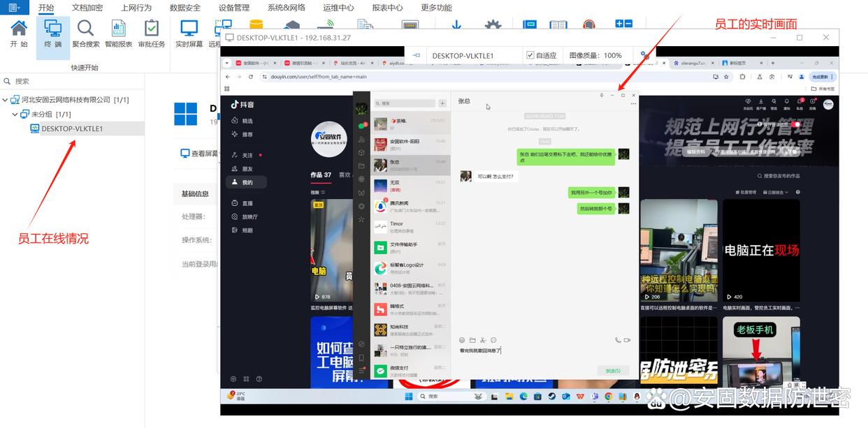Open 文件传输助手 chat in WeChat
Image resolution: width=868 pixels, height=428 pixels.
[x=410, y=247]
